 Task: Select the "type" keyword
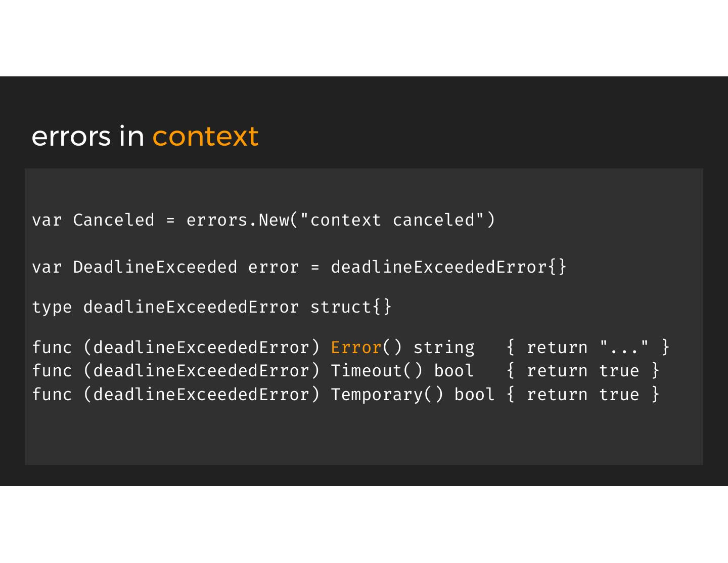pyautogui.click(x=52, y=307)
